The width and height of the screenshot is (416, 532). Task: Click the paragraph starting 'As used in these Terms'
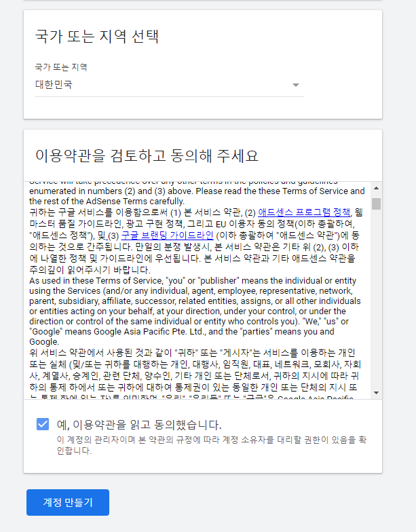tap(195, 311)
